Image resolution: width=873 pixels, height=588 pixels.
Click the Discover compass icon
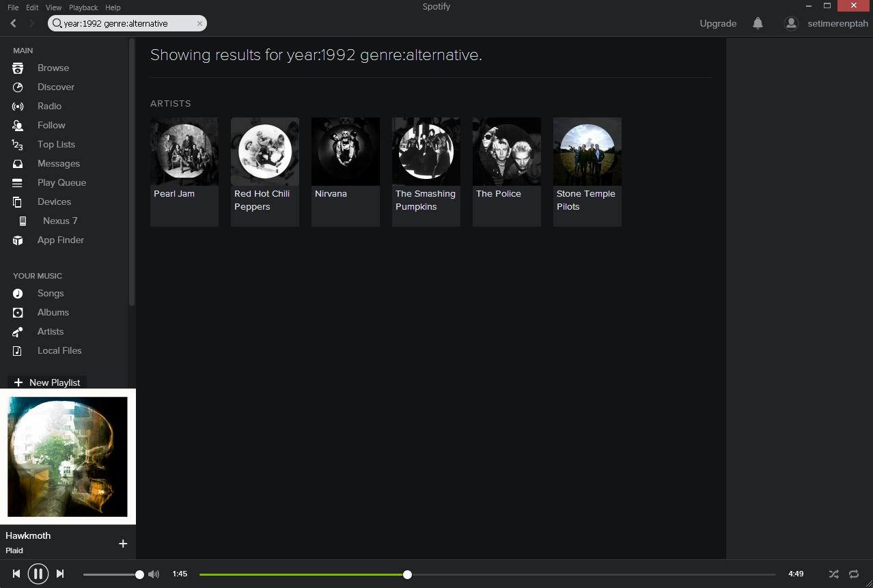click(x=18, y=87)
